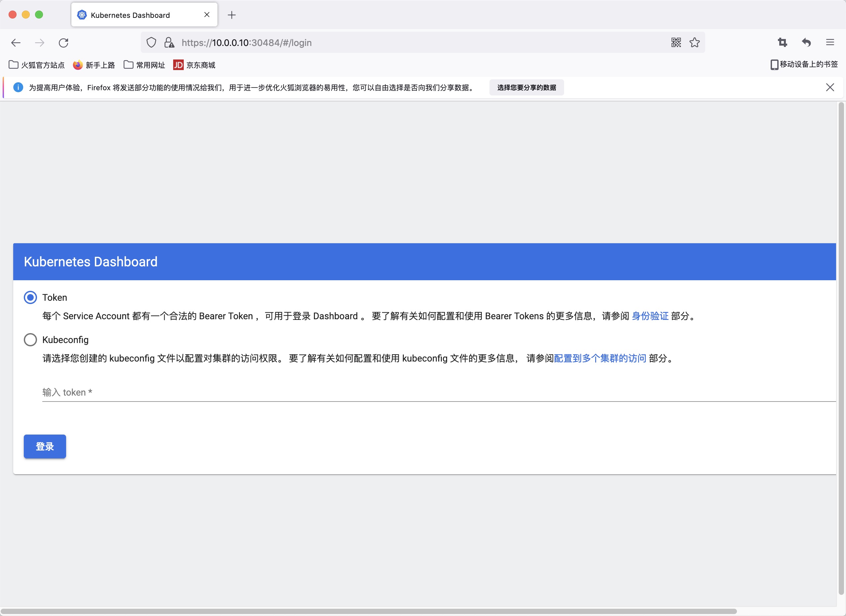Click 选择您要分享的数据 button
Screen dimensions: 846x616
coord(526,87)
